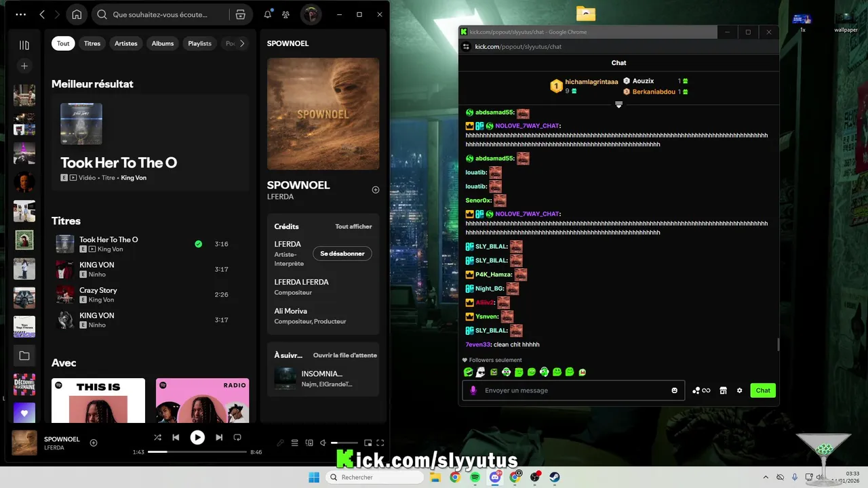This screenshot has width=868, height=488.
Task: Select the Albums filter chip
Action: [163, 43]
